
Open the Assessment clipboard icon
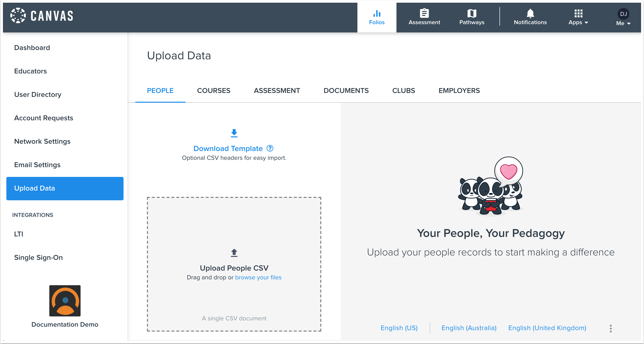(424, 13)
